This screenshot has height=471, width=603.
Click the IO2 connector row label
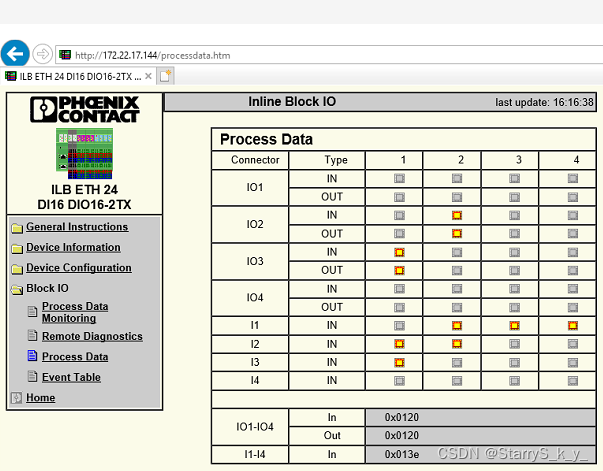click(x=255, y=224)
